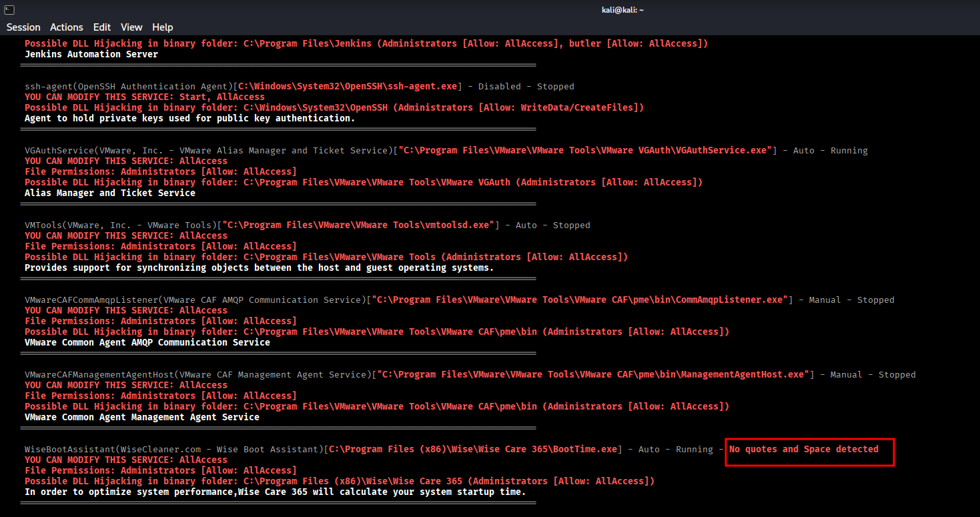Open the Help menu

[x=162, y=27]
